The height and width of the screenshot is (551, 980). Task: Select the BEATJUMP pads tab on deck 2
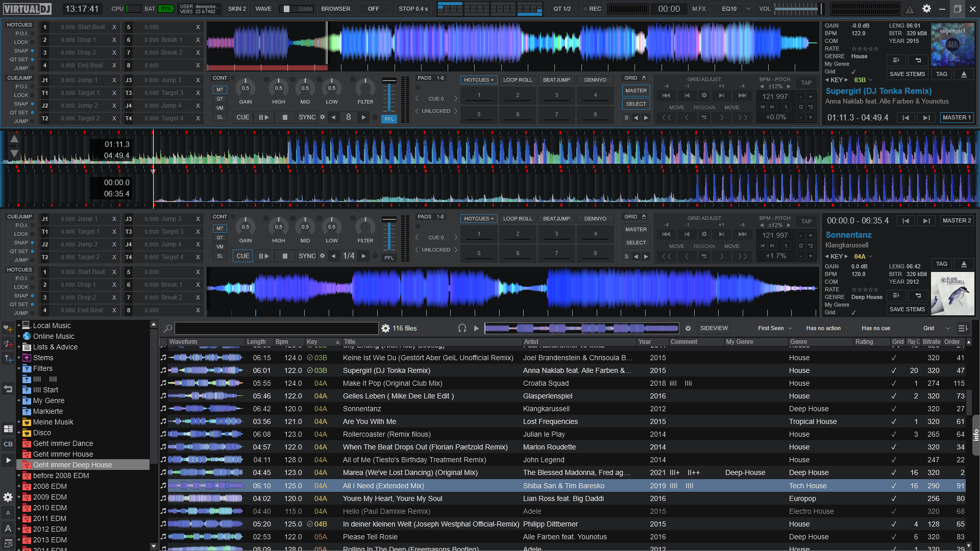556,219
